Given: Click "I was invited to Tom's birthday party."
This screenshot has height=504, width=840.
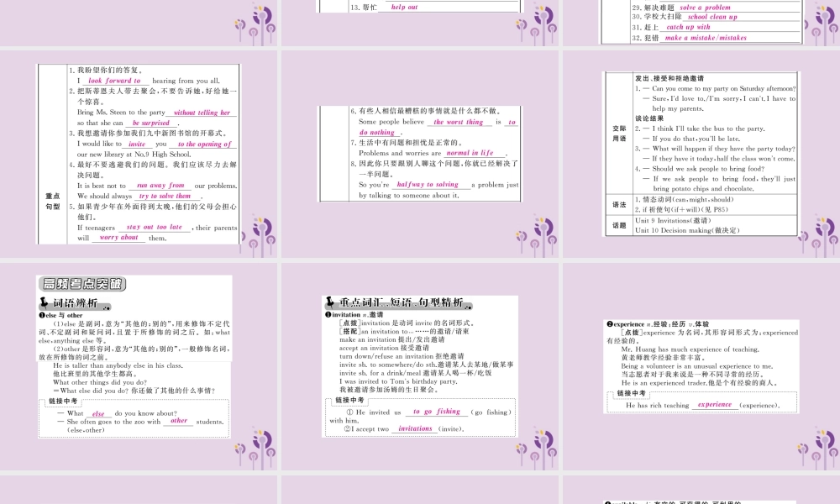Looking at the screenshot, I should click(x=398, y=381).
